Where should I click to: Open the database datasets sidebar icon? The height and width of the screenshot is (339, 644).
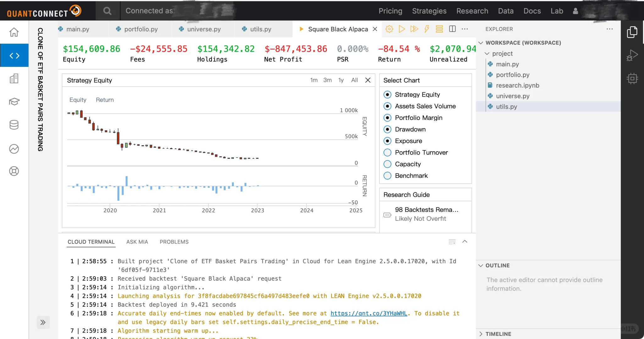(x=14, y=125)
